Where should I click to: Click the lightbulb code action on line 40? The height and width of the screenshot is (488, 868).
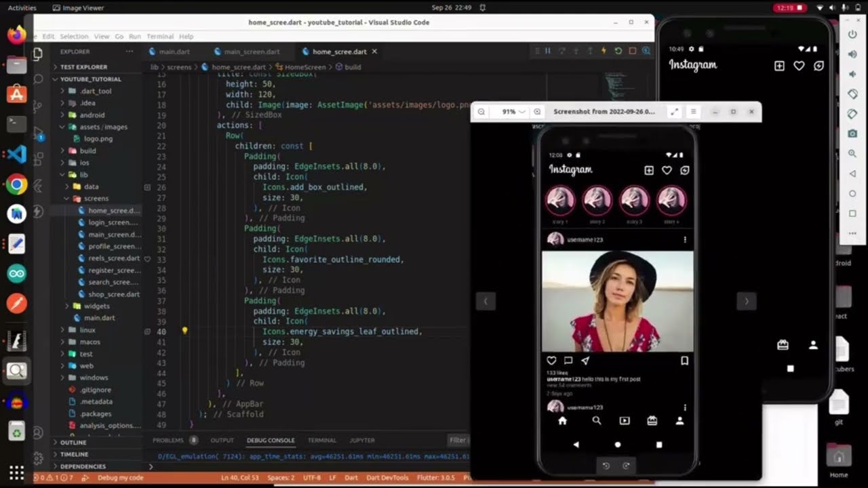pyautogui.click(x=184, y=331)
